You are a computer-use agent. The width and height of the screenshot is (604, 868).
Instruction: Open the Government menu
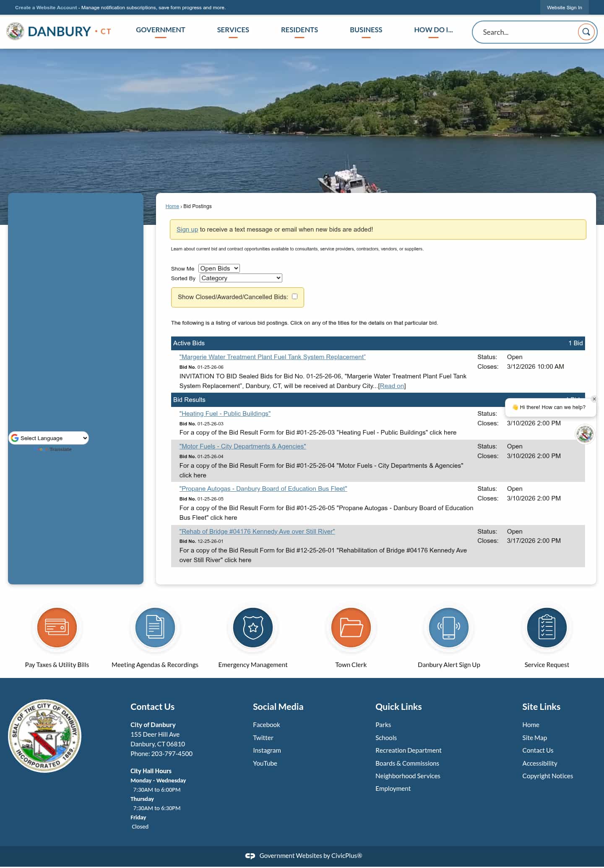pos(161,30)
